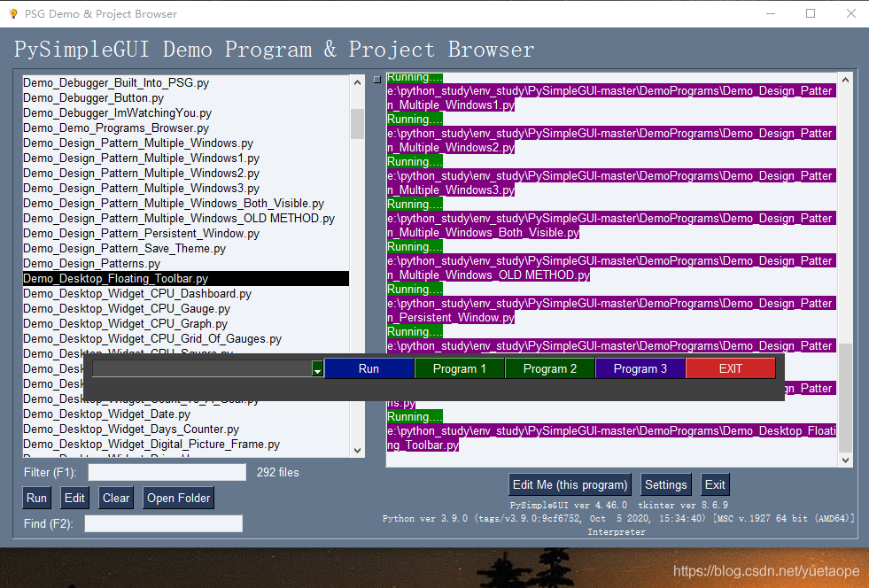Select Demo_Design_Pattern_Persistent_Window.py
This screenshot has width=869, height=588.
(x=186, y=233)
